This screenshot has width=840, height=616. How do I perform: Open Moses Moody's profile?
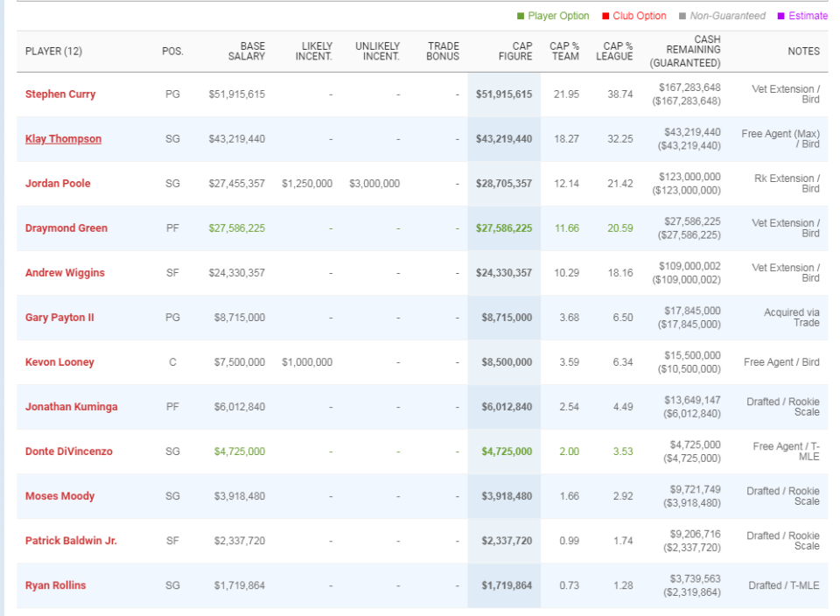pos(60,496)
